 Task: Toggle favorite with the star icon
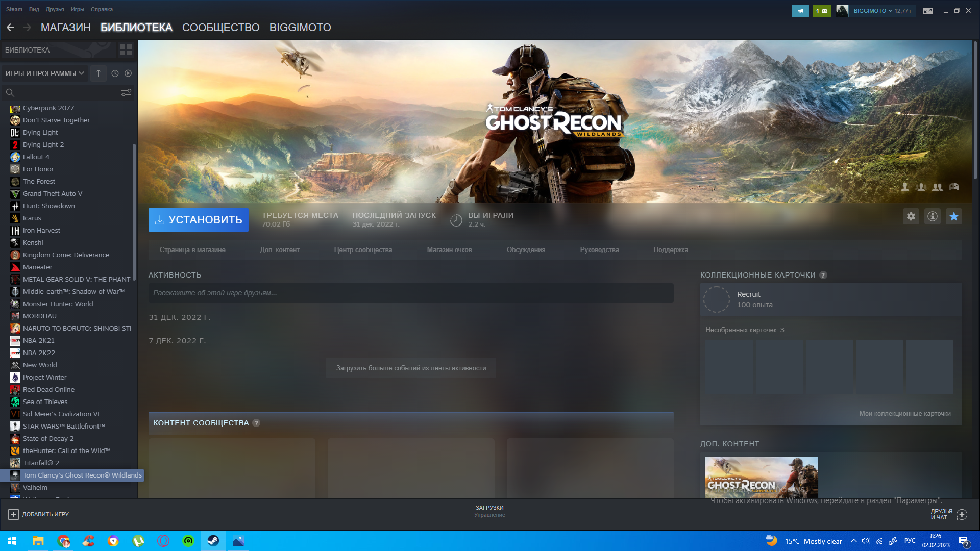954,216
